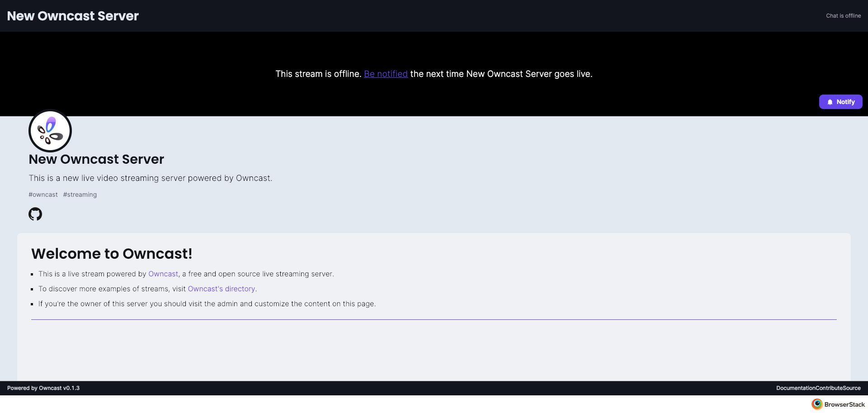868x413 pixels.
Task: Open Source footer link
Action: [x=852, y=388]
